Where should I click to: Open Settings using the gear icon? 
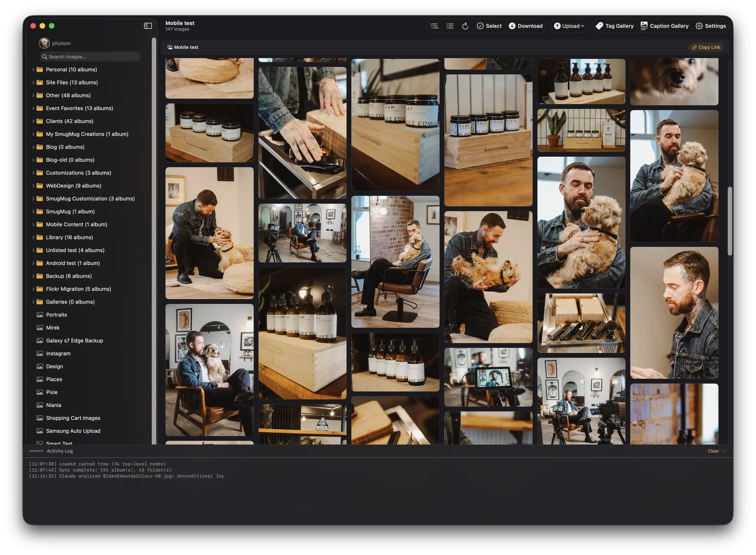coord(711,26)
